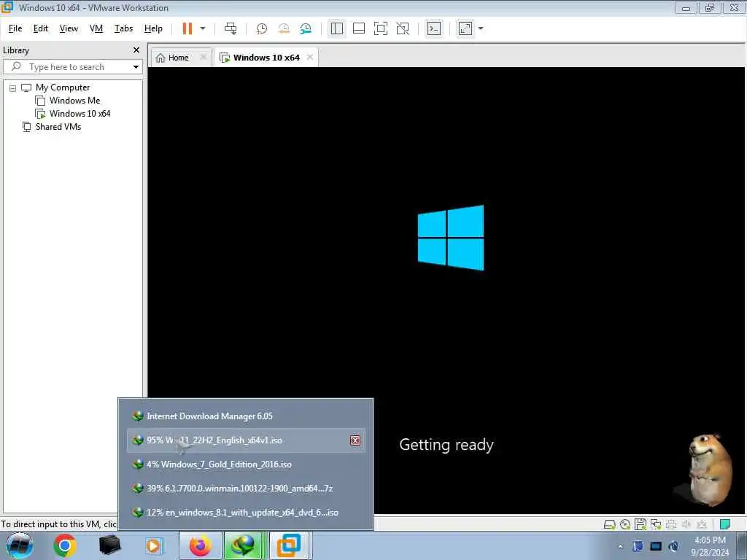Screen dimensions: 747x560
Task: Open the stretch display options dropdown
Action: (x=481, y=28)
